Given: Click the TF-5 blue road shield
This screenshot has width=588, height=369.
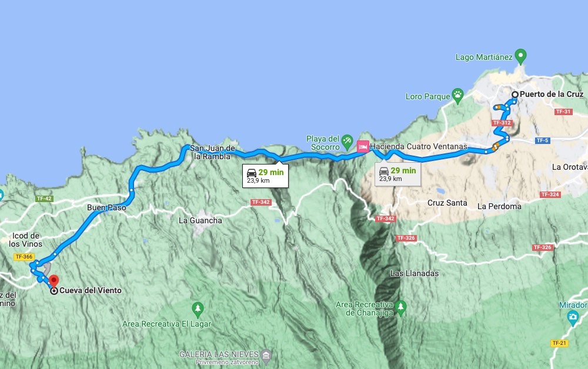Looking at the screenshot, I should tap(542, 140).
